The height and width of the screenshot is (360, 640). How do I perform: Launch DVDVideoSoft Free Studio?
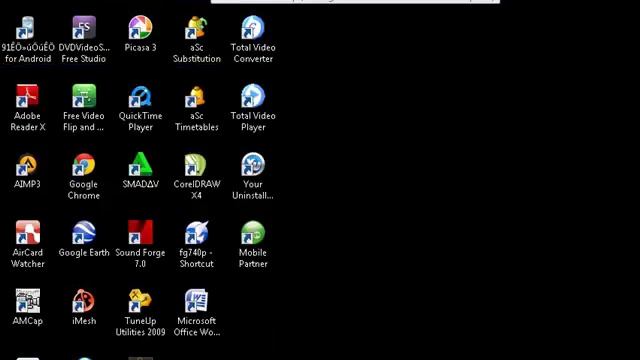(x=84, y=28)
